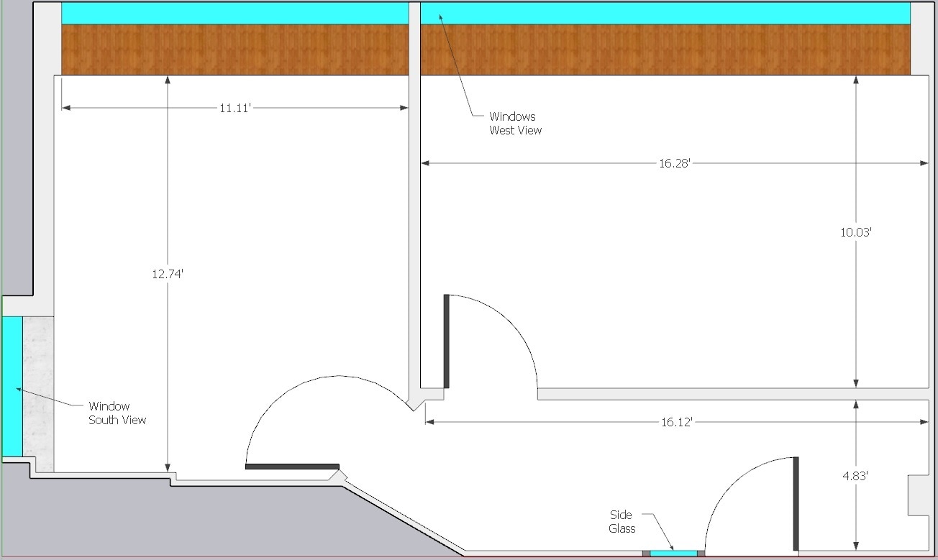Click the dark door leaf of the left room
938x560 pixels.
(x=292, y=467)
